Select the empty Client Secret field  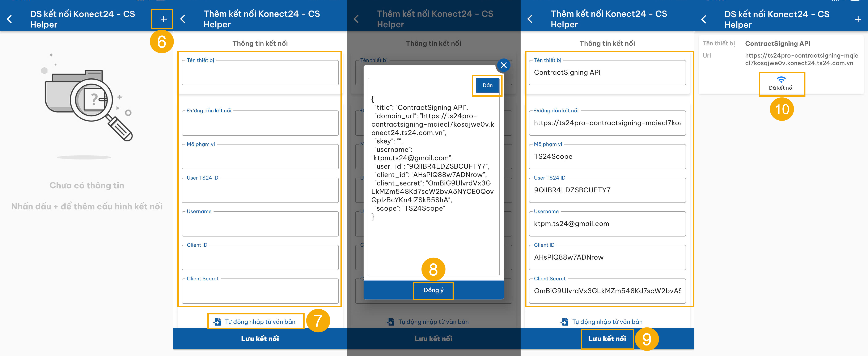click(x=260, y=292)
